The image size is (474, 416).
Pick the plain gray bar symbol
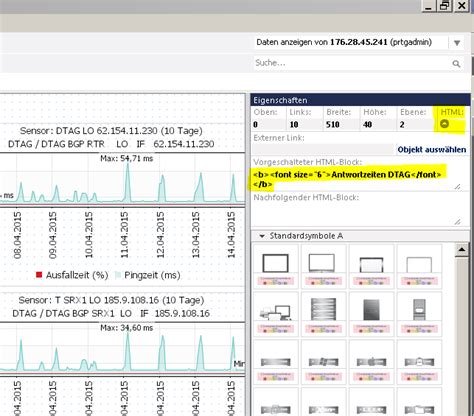275,362
